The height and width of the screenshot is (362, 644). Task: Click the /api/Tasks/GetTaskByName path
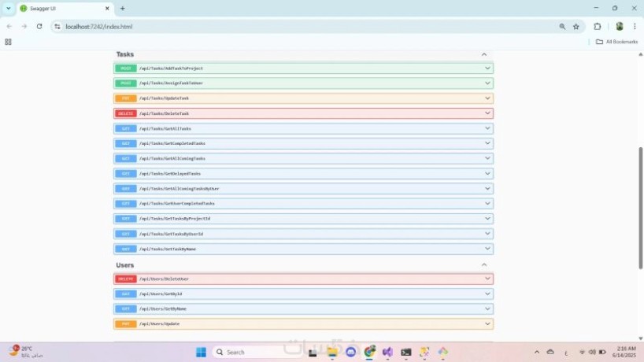[168, 249]
